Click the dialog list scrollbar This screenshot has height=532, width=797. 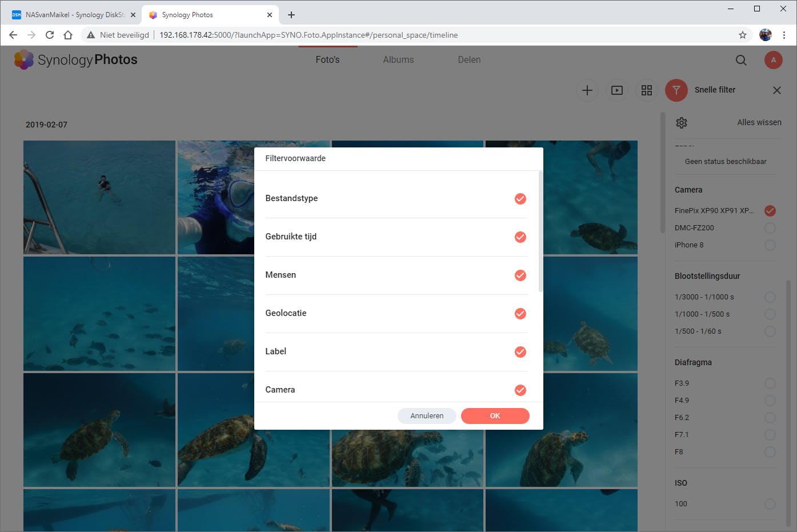point(541,231)
